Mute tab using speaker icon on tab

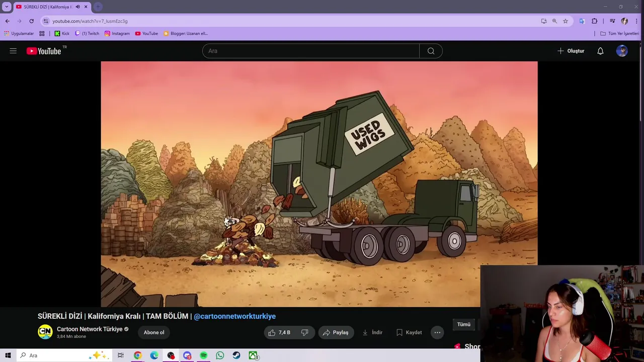[77, 7]
